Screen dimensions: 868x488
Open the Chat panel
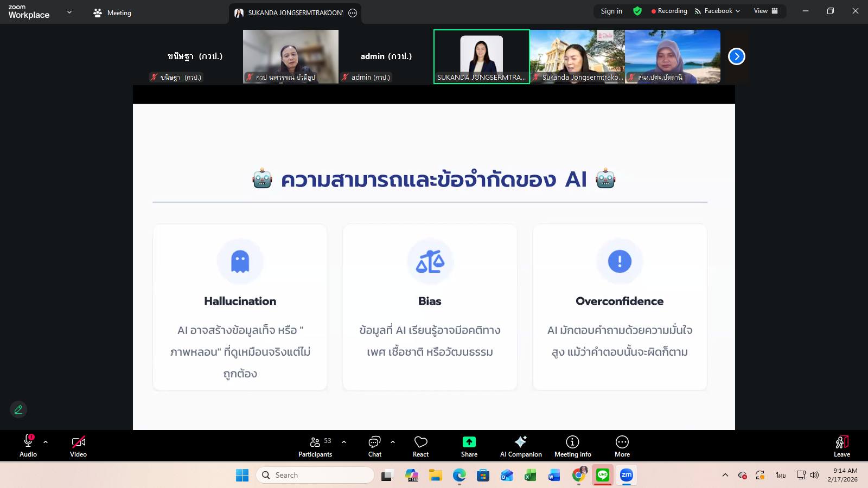[x=374, y=446]
